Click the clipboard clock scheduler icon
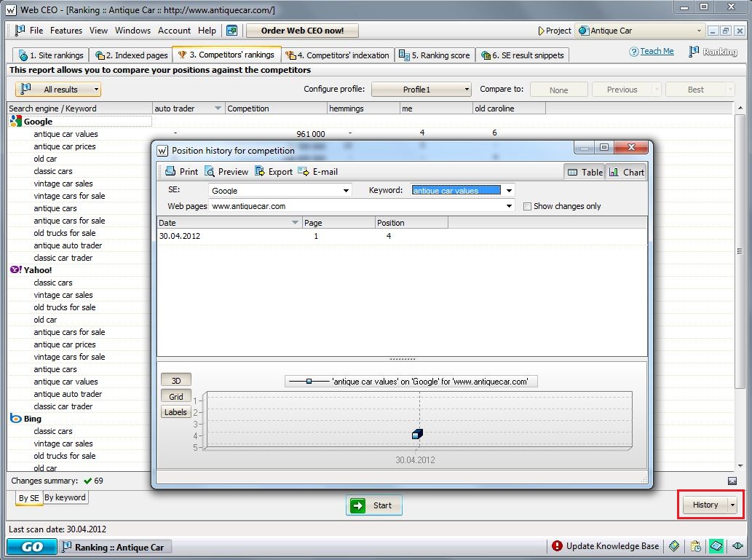 pyautogui.click(x=695, y=546)
